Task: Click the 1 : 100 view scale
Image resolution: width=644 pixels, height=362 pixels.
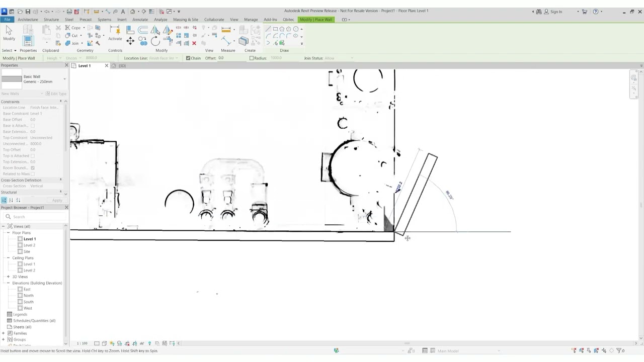Action: coord(82,343)
